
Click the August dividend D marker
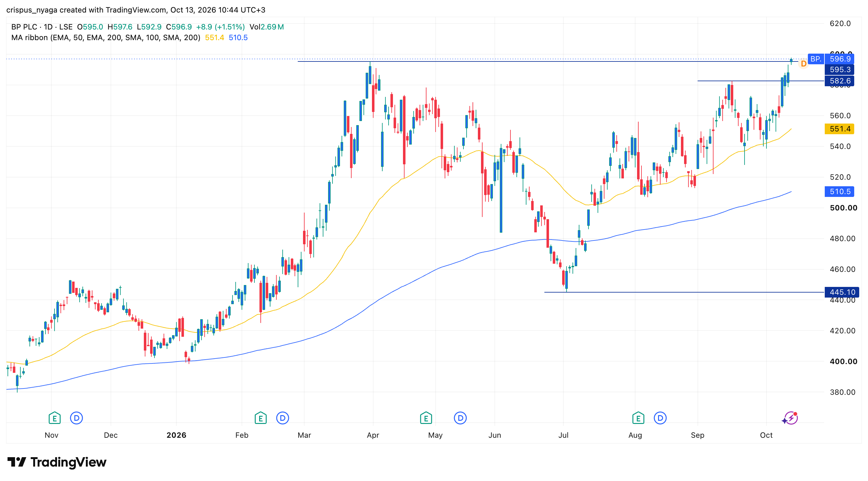coord(660,418)
